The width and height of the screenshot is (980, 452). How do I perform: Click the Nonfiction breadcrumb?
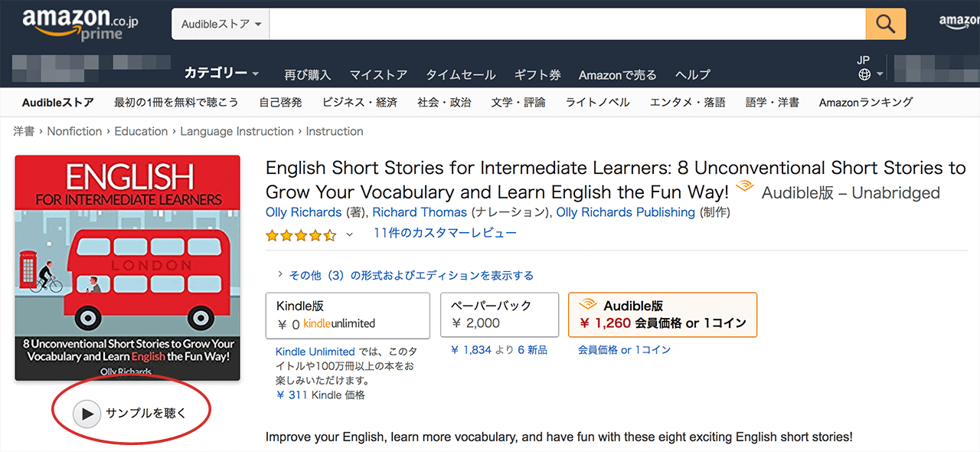click(74, 131)
